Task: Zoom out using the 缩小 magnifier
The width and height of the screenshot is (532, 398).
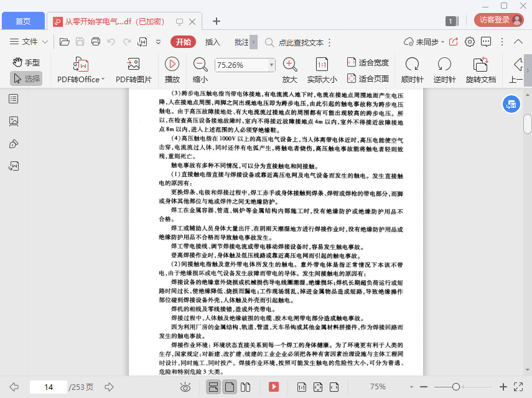Action: [x=200, y=65]
